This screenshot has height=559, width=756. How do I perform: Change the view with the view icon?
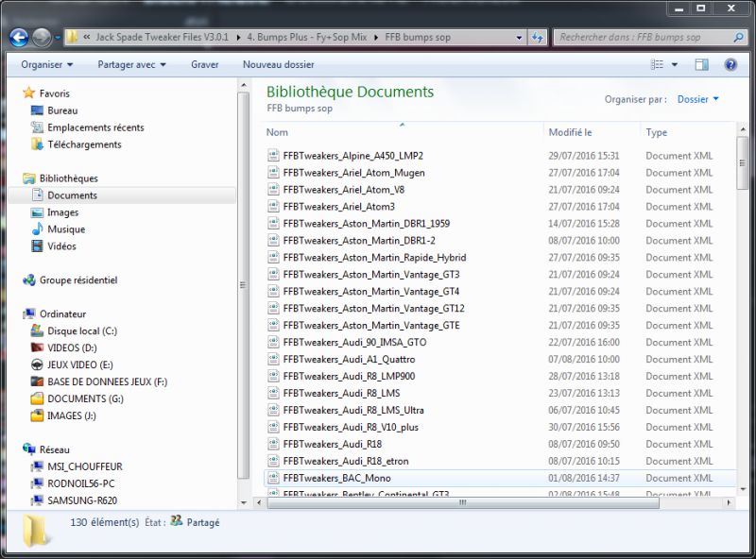(x=657, y=64)
